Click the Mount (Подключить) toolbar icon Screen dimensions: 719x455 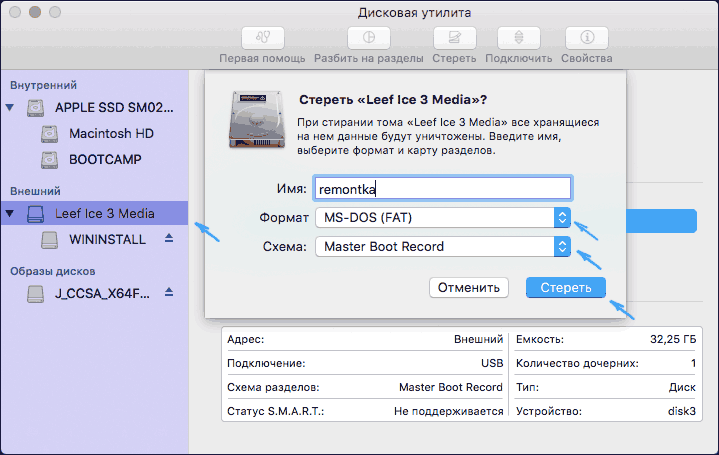click(x=518, y=38)
